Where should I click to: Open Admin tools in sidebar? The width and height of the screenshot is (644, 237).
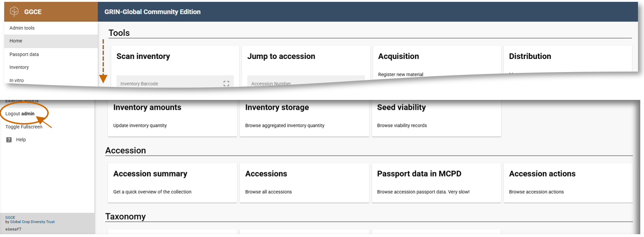pos(22,28)
